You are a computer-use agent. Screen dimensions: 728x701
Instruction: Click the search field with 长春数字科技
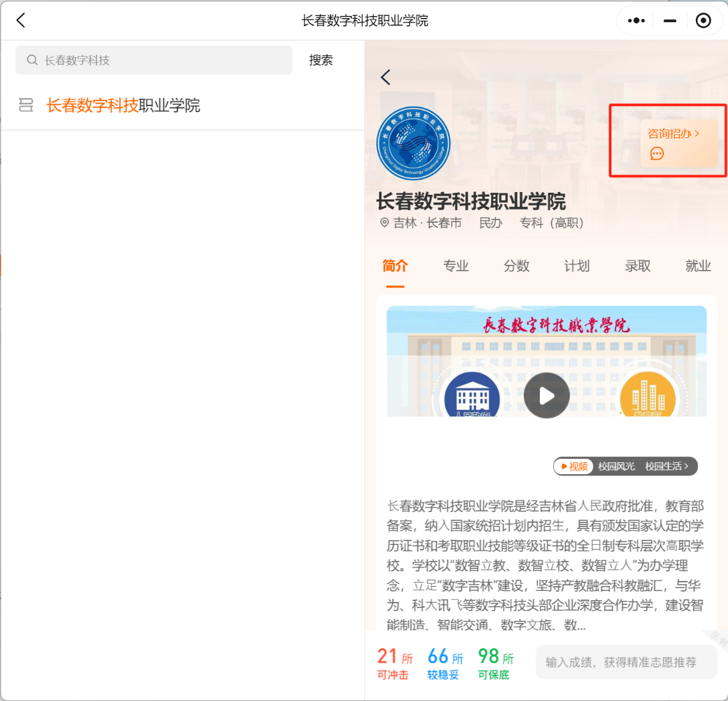click(x=153, y=60)
